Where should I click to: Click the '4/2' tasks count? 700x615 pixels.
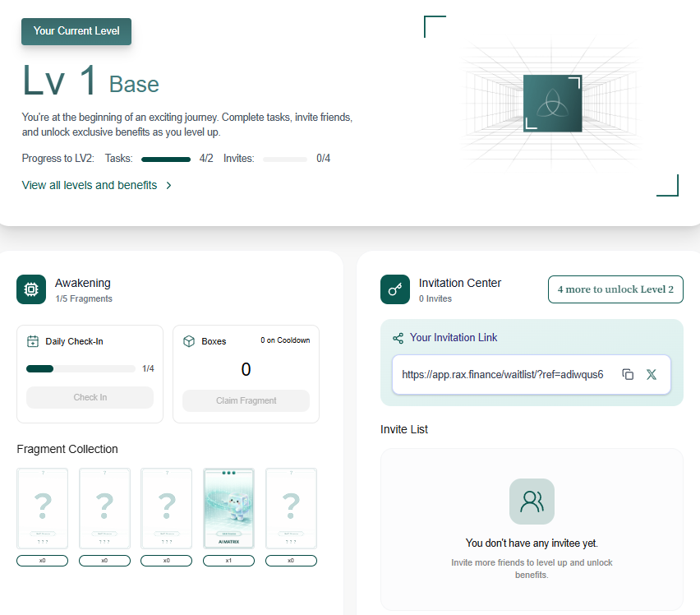click(206, 159)
